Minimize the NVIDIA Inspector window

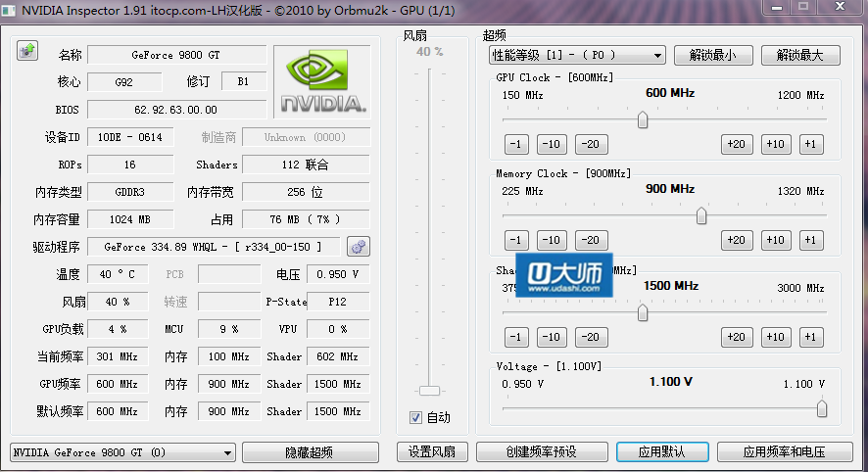tap(777, 7)
